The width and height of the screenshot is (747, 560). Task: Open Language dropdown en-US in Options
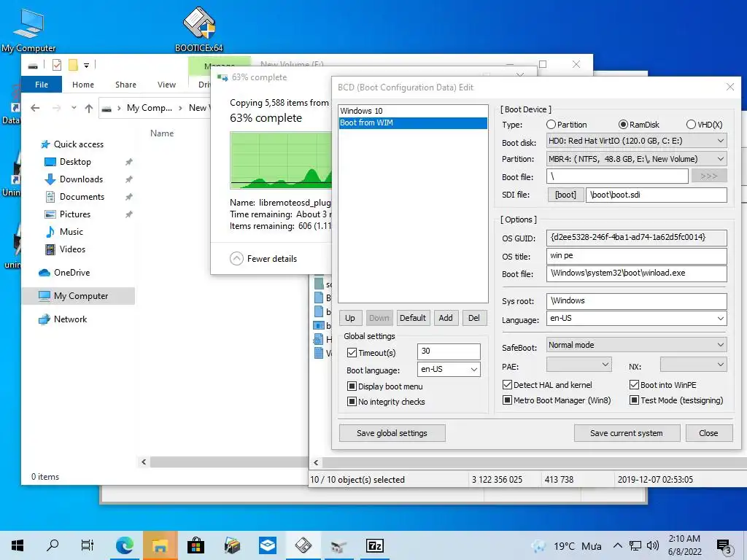tap(636, 318)
